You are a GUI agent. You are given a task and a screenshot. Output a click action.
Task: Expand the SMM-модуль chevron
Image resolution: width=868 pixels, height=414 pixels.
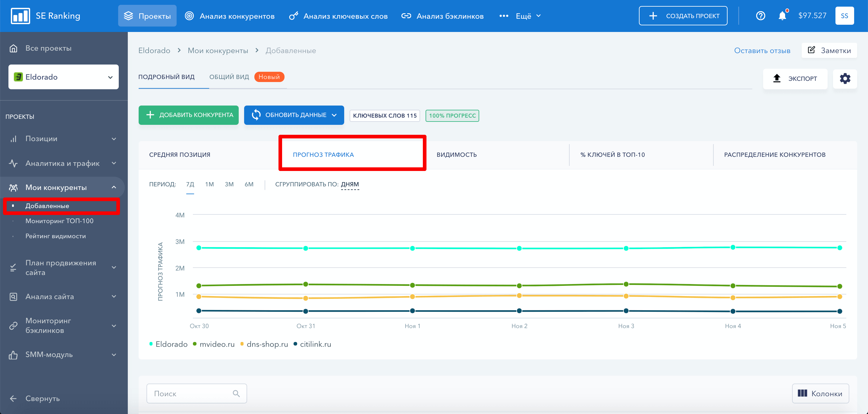[x=114, y=355]
